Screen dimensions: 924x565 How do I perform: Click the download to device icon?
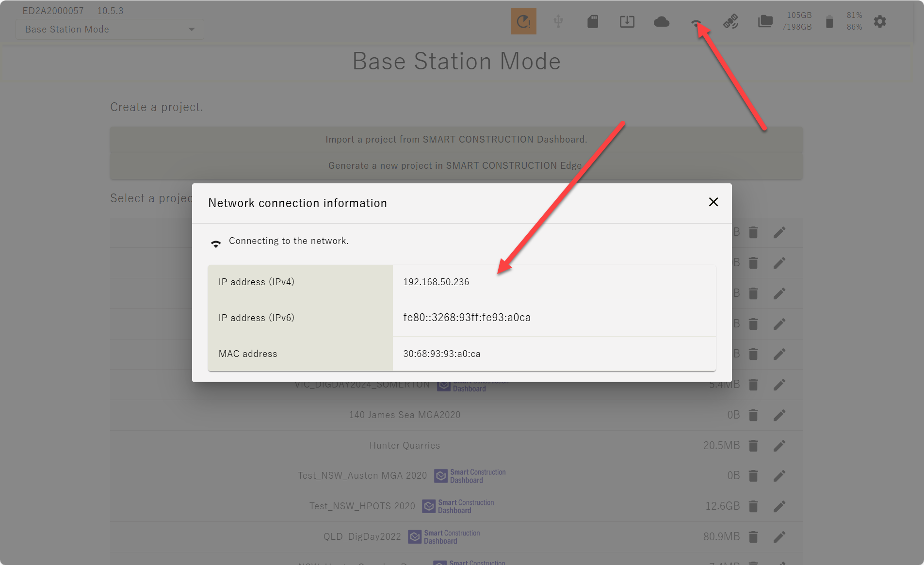(x=627, y=21)
